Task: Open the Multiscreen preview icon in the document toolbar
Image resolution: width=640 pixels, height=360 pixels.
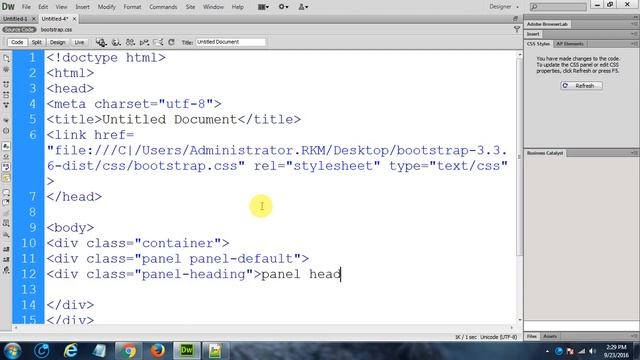Action: pyautogui.click(x=101, y=42)
